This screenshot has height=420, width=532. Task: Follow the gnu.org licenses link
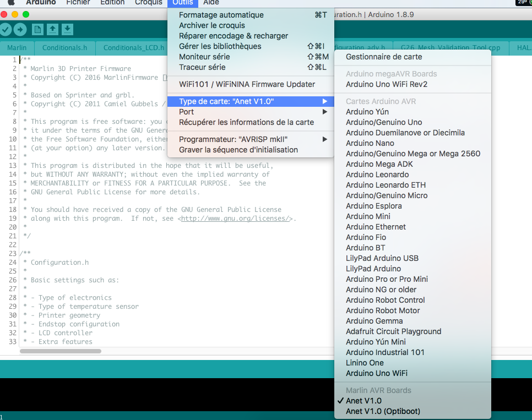coord(236,219)
